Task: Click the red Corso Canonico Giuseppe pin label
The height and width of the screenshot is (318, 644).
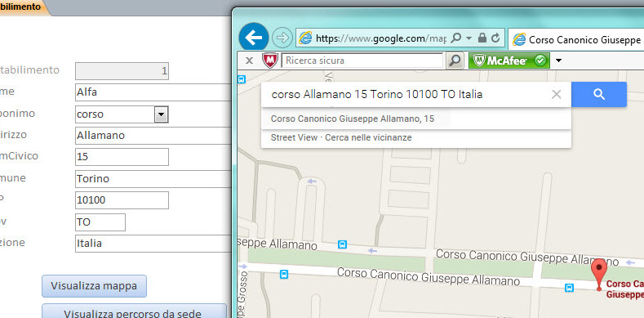Action: pyautogui.click(x=624, y=289)
